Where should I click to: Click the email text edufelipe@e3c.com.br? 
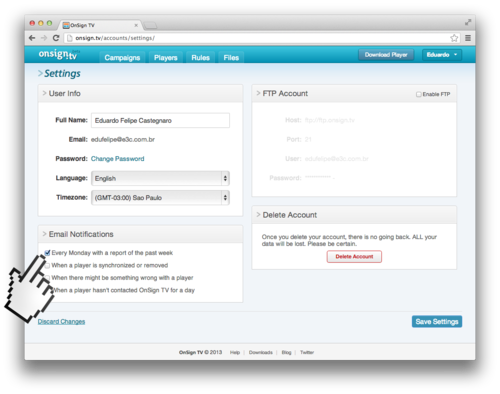(123, 139)
